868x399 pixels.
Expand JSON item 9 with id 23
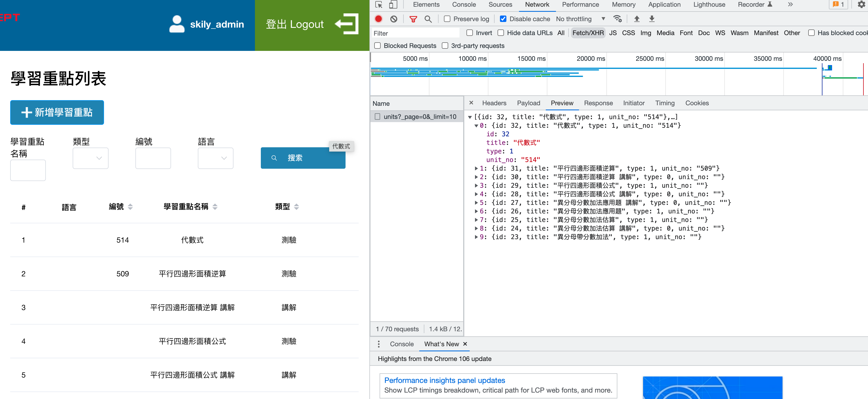tap(476, 237)
